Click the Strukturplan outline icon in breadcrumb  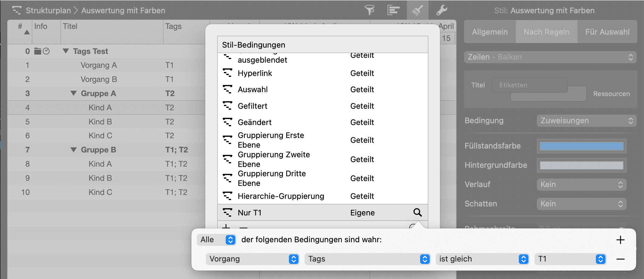tap(17, 10)
